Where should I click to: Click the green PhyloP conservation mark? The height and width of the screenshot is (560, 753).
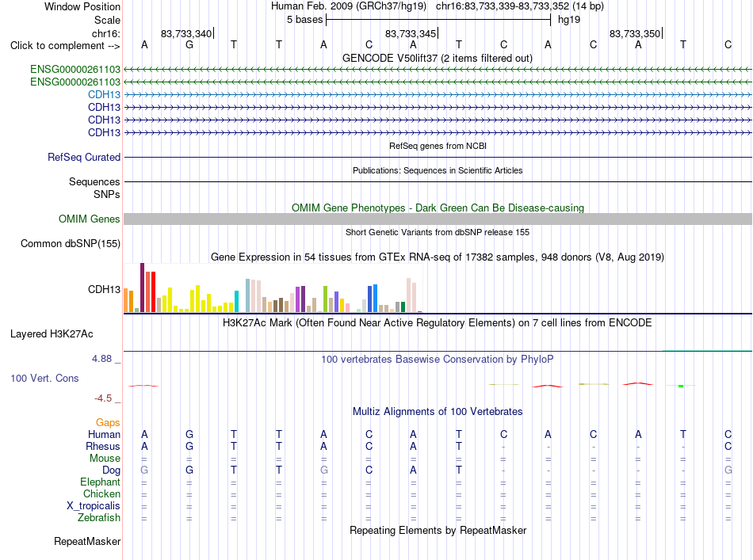tap(681, 386)
